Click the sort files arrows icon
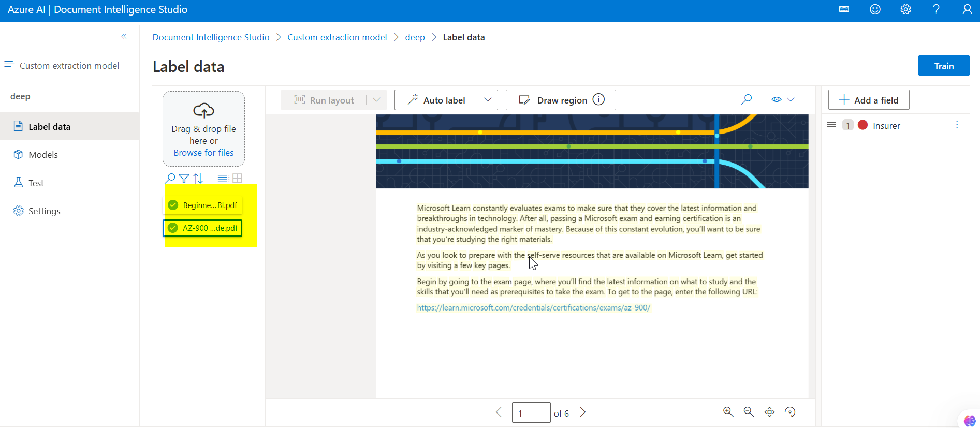980x428 pixels. click(198, 179)
